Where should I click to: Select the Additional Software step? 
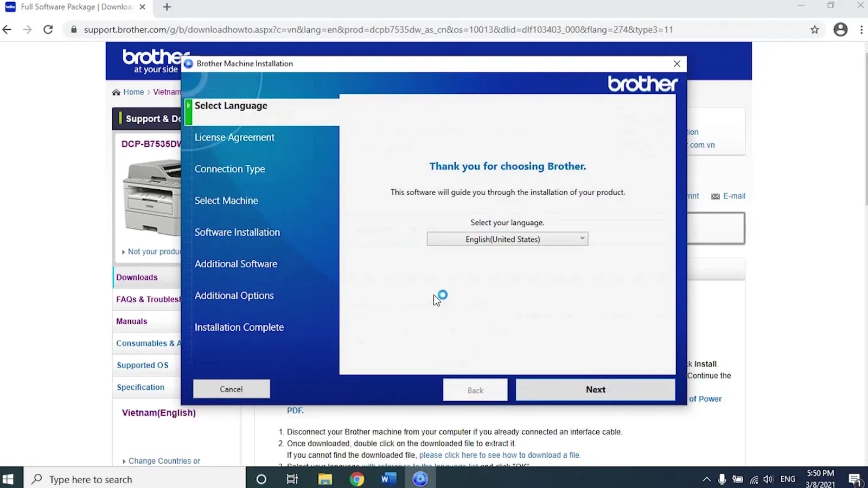point(236,264)
